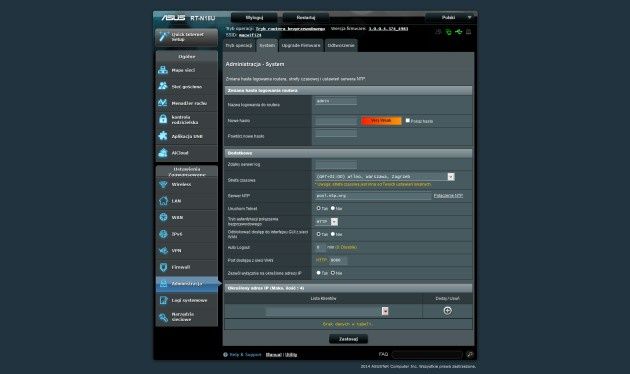Click the add client plus icon
630x374 pixels.
447,311
